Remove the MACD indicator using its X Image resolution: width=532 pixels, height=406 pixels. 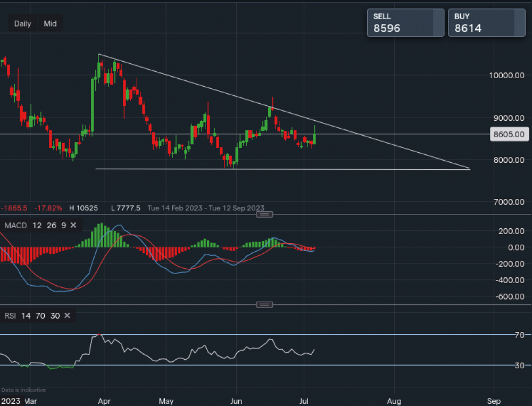tap(73, 226)
